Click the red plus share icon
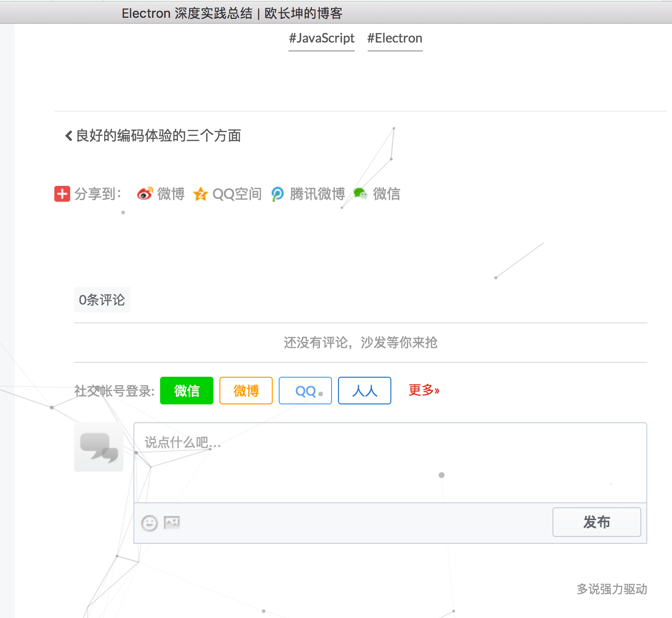The width and height of the screenshot is (672, 618). [62, 194]
